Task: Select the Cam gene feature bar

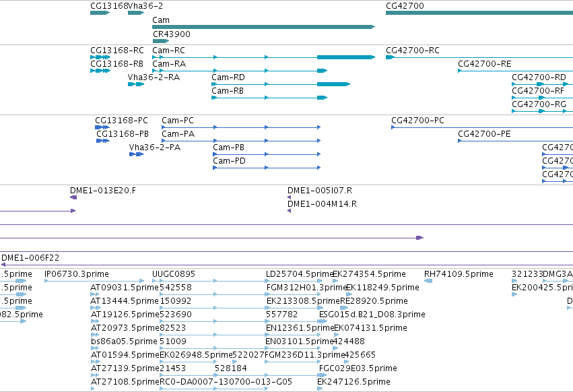Action: pos(263,27)
